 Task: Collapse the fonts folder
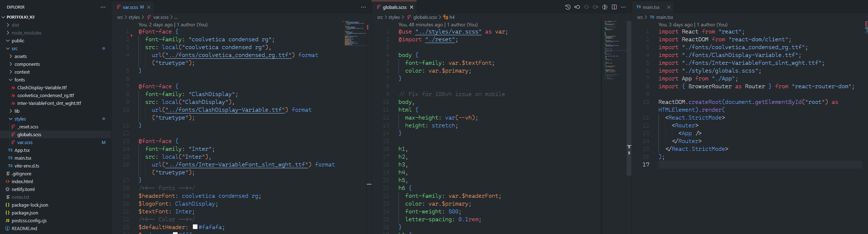(20, 80)
